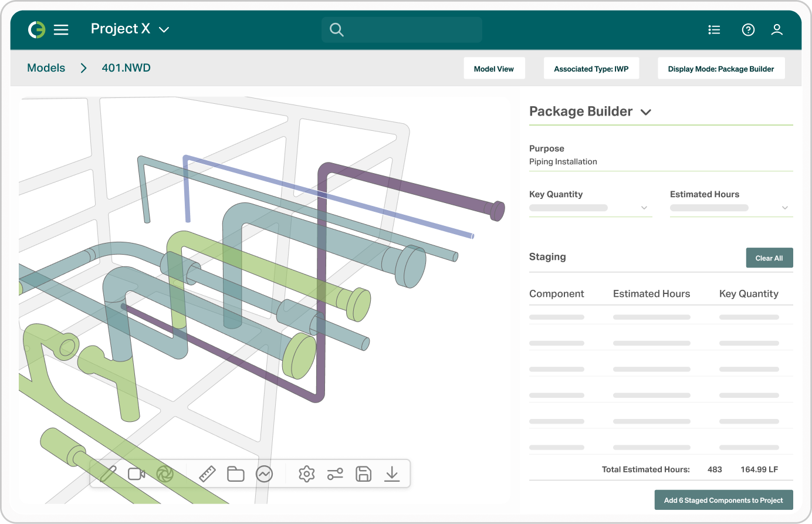Open the list view icon in the header
The image size is (812, 524).
(x=714, y=29)
